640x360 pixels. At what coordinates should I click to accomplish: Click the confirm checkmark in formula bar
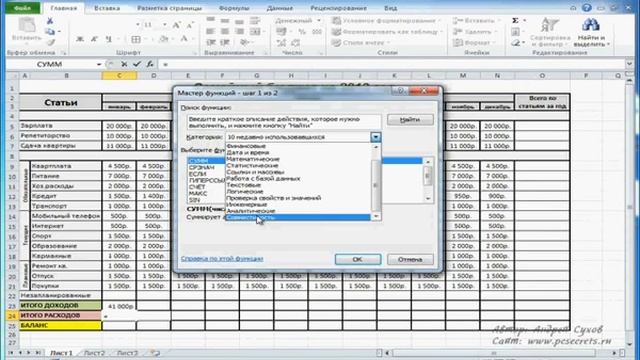(x=137, y=64)
